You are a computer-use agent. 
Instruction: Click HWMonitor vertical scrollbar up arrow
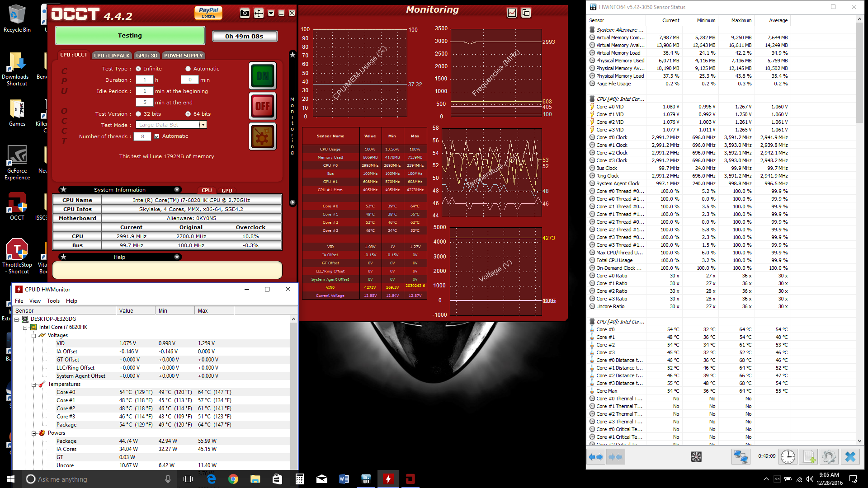[x=294, y=319]
